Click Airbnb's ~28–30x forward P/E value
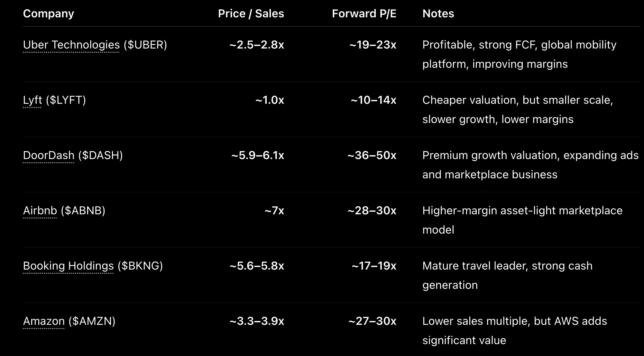Viewport: 644px width, 356px height. point(372,211)
